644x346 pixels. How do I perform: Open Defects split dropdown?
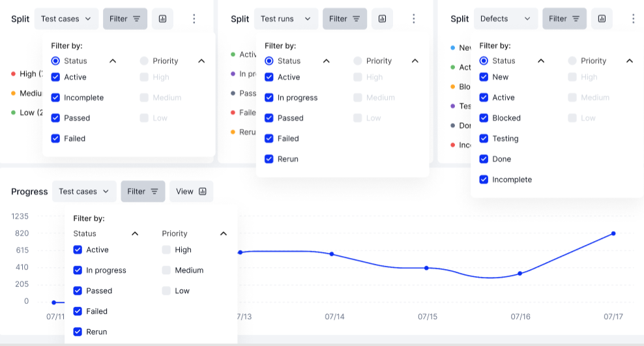pyautogui.click(x=504, y=19)
